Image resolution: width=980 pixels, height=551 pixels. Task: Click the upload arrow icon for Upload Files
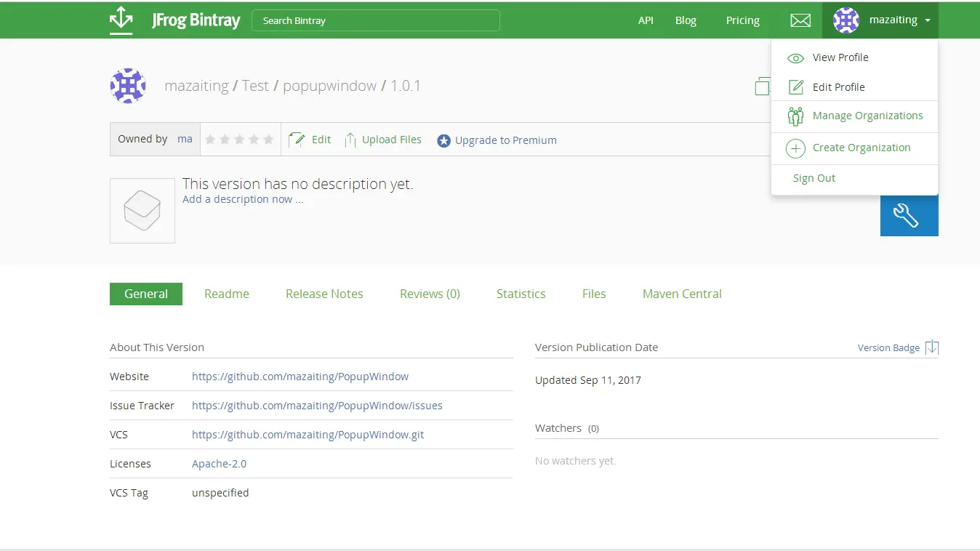(350, 140)
